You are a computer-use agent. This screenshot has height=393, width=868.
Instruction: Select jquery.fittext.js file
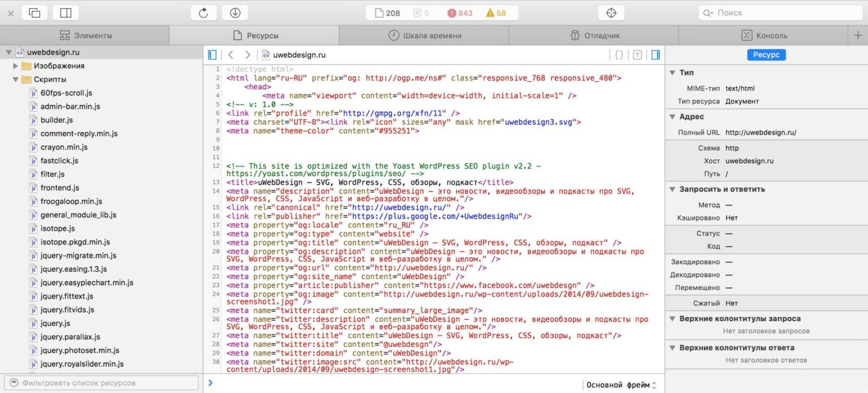(x=67, y=297)
